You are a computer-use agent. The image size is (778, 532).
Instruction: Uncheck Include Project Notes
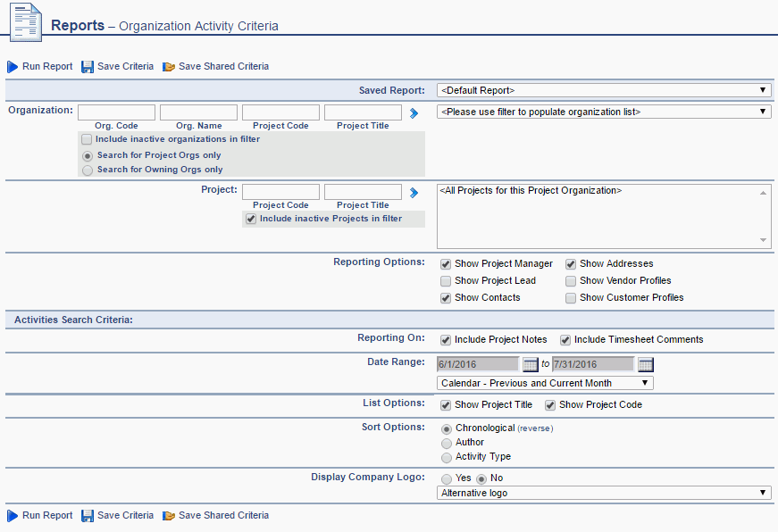[445, 339]
